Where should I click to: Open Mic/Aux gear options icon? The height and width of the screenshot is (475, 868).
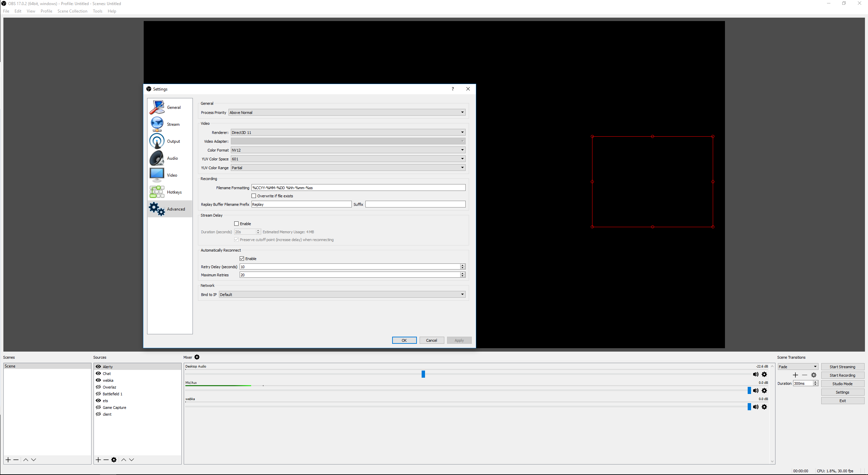pyautogui.click(x=764, y=391)
